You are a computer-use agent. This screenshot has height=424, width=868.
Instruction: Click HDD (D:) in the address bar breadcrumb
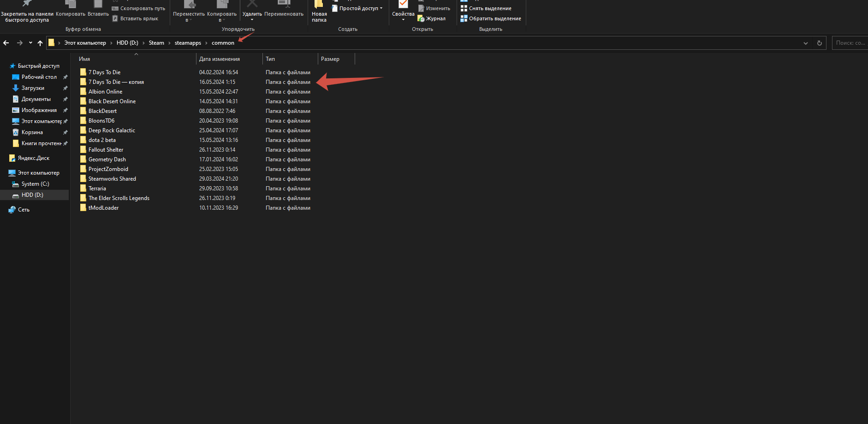tap(127, 43)
